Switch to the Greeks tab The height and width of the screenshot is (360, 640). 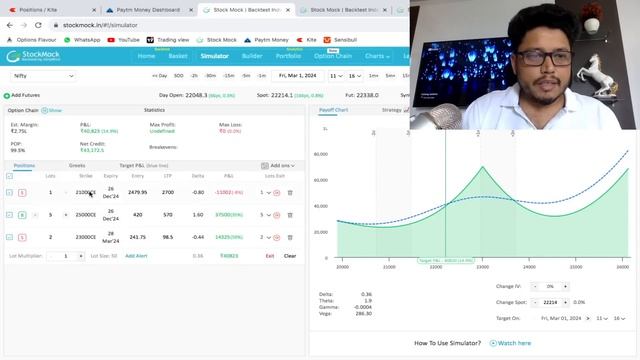77,165
